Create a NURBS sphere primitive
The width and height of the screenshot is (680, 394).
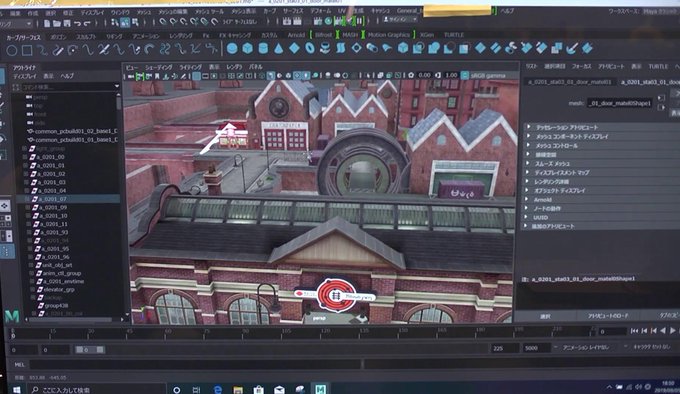(232, 49)
